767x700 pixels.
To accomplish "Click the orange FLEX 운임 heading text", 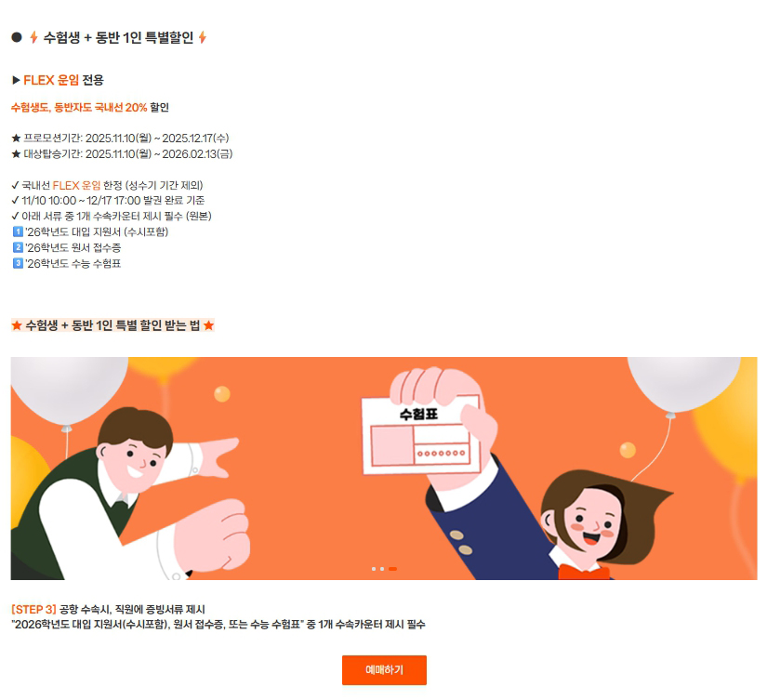I will (x=51, y=80).
